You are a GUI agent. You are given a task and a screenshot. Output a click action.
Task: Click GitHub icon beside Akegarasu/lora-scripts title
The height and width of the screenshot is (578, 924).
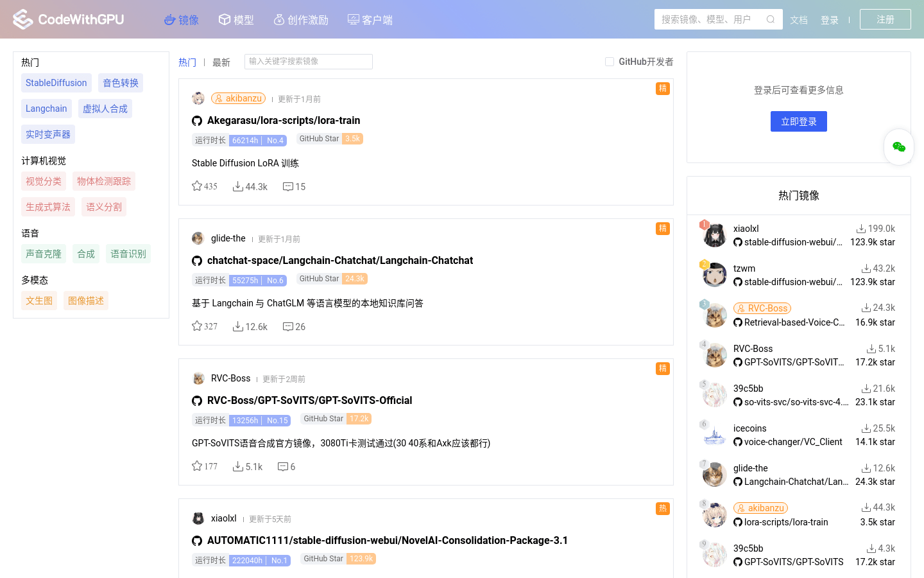(x=197, y=121)
